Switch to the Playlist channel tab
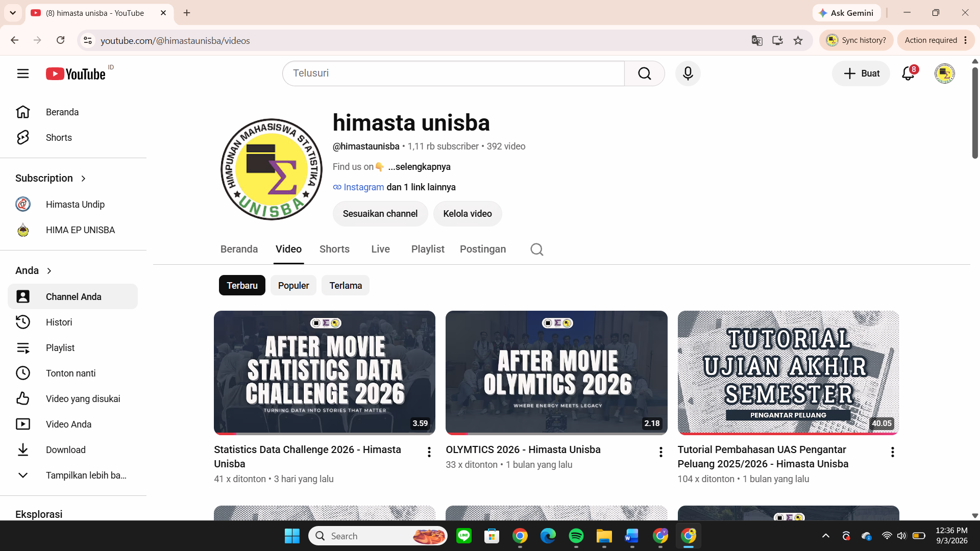The width and height of the screenshot is (980, 551). (x=428, y=249)
